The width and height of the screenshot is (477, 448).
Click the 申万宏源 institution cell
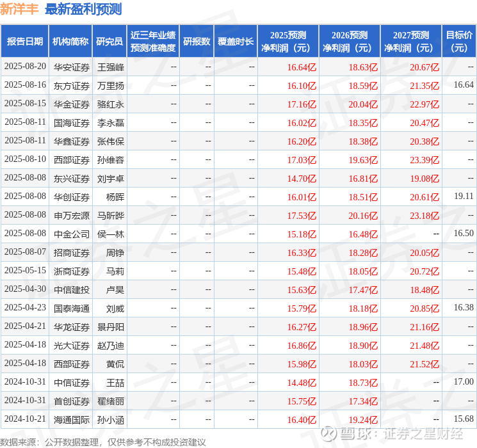click(72, 216)
